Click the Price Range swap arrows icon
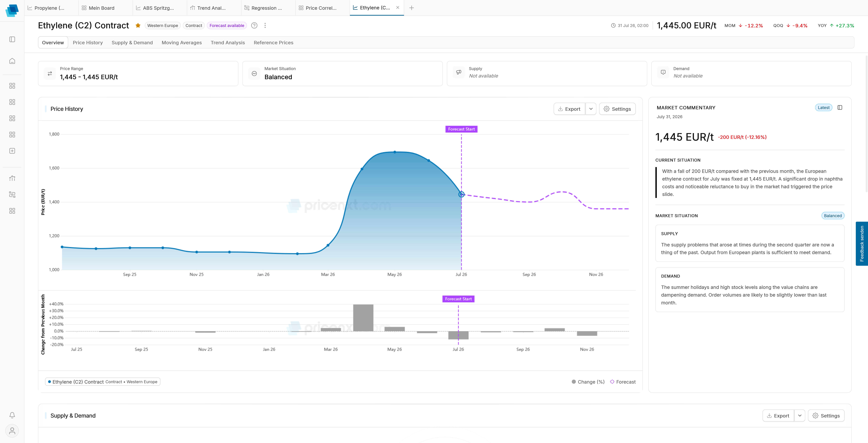Screen dimensions: 868x443 (50, 73)
